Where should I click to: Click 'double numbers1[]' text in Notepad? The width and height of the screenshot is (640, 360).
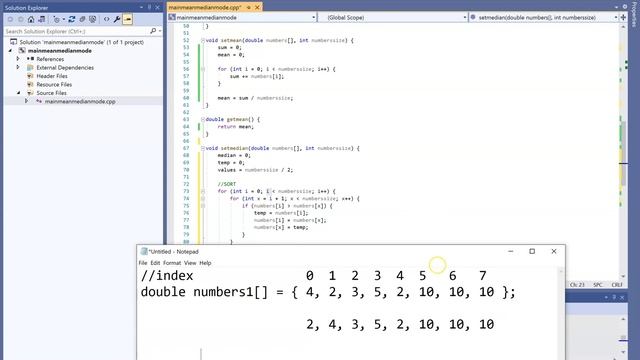coord(204,292)
